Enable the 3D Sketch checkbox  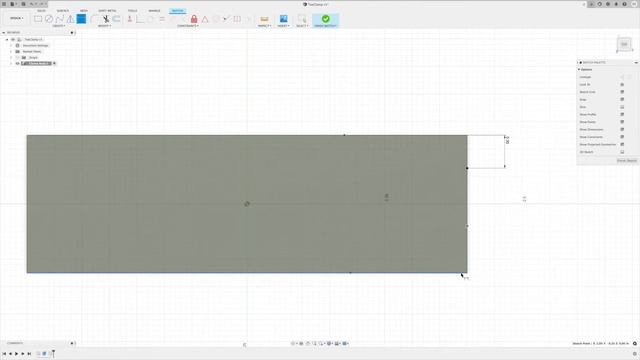point(622,152)
